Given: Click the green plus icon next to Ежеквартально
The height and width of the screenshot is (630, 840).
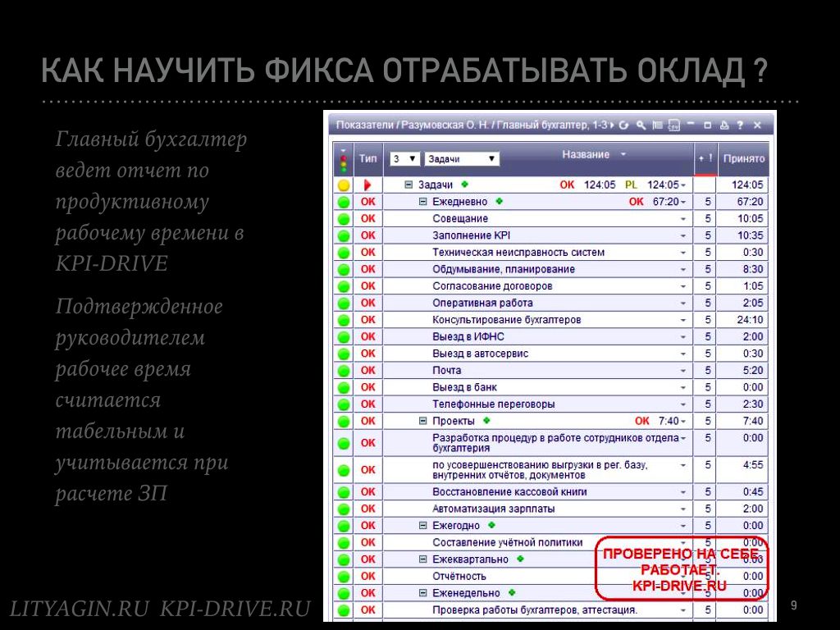Looking at the screenshot, I should [x=520, y=559].
